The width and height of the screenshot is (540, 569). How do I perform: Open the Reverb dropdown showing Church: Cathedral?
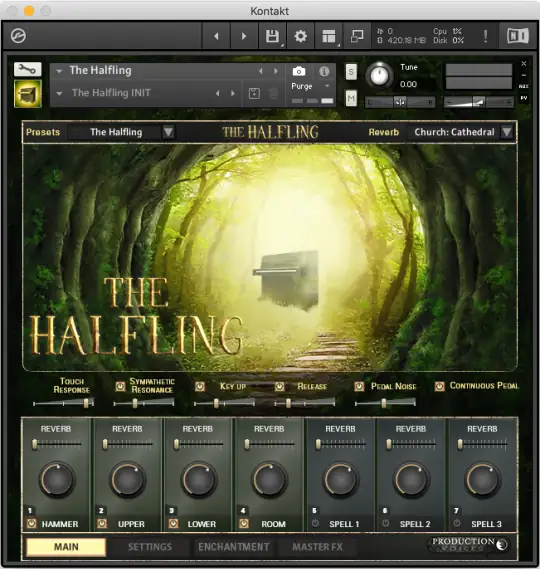[x=461, y=132]
